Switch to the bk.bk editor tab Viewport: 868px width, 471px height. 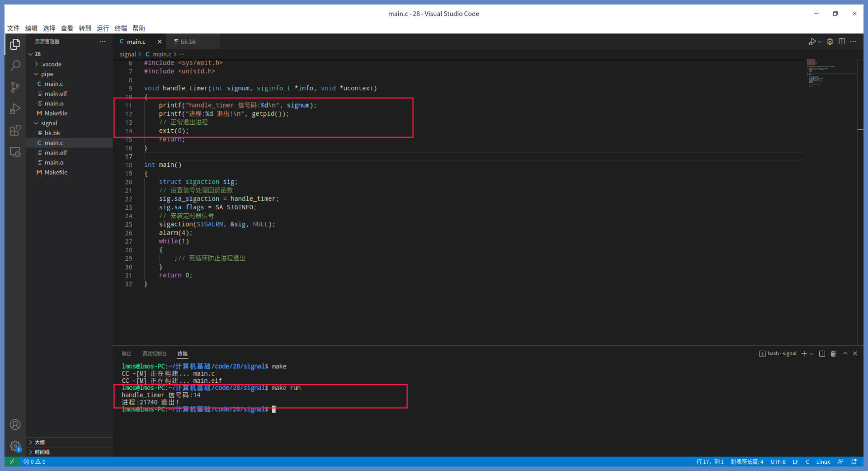coord(188,42)
